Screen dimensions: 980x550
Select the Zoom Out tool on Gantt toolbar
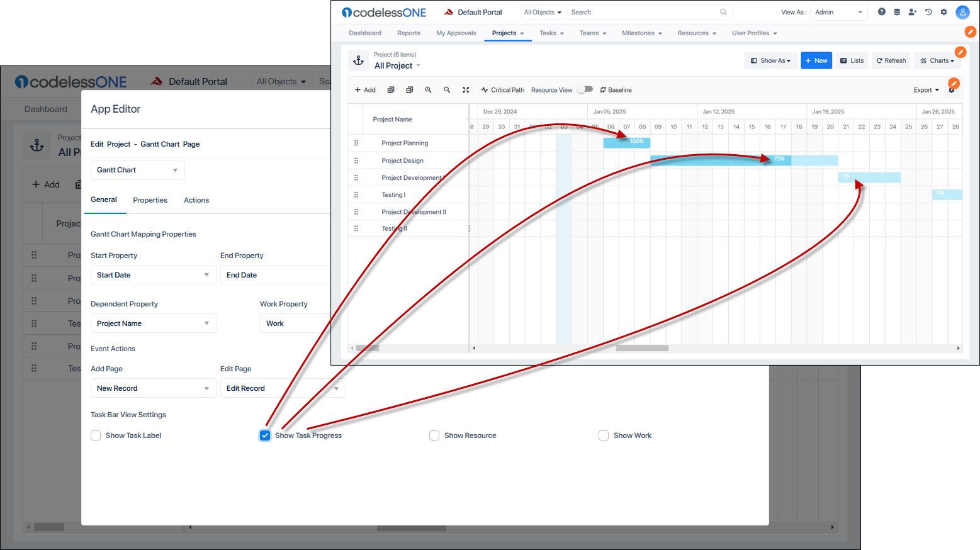[447, 89]
